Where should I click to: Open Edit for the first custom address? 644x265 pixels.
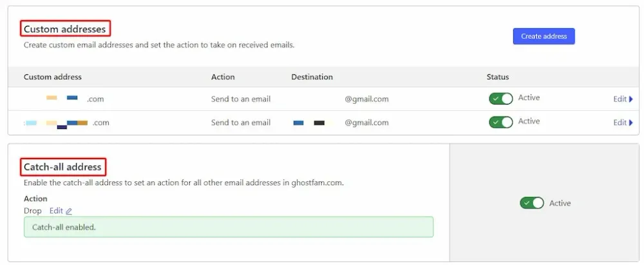[x=620, y=99]
